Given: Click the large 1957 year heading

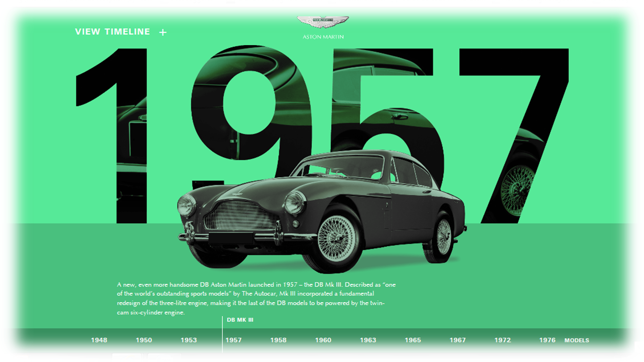Looking at the screenshot, I should (514, 118).
